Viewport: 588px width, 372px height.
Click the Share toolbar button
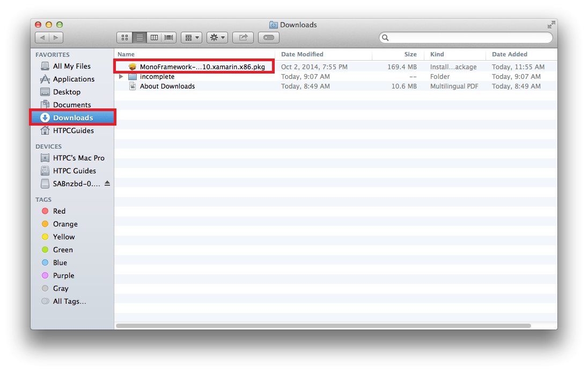(x=243, y=38)
